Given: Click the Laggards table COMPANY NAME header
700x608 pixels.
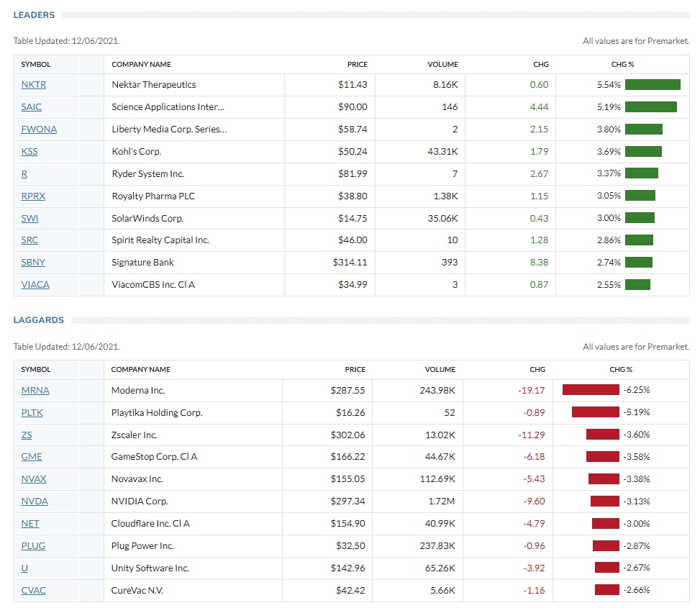Looking at the screenshot, I should (140, 370).
